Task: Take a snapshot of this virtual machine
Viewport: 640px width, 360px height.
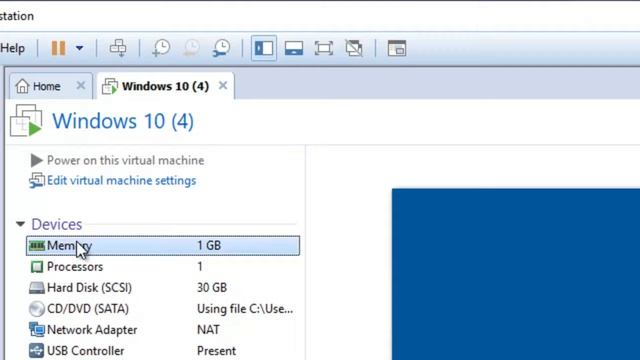Action: (161, 48)
